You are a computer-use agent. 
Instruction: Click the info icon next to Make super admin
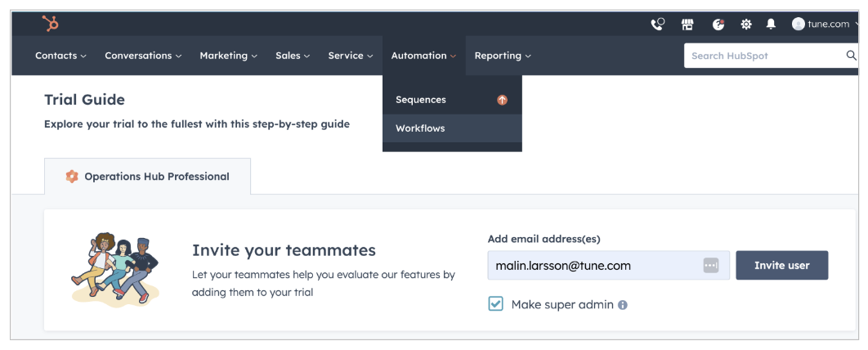point(623,304)
